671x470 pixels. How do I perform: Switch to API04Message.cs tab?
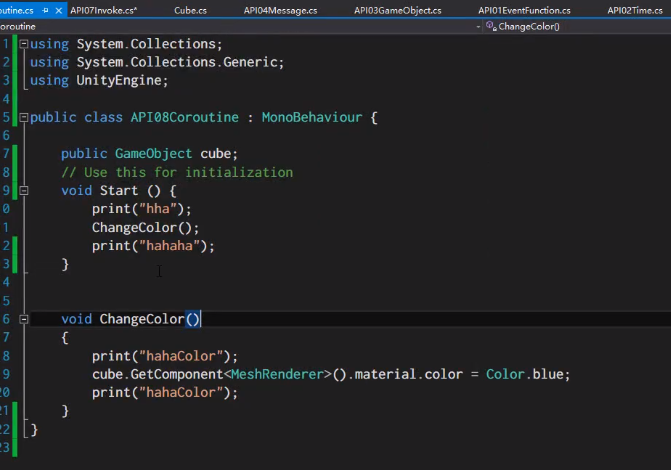[280, 11]
